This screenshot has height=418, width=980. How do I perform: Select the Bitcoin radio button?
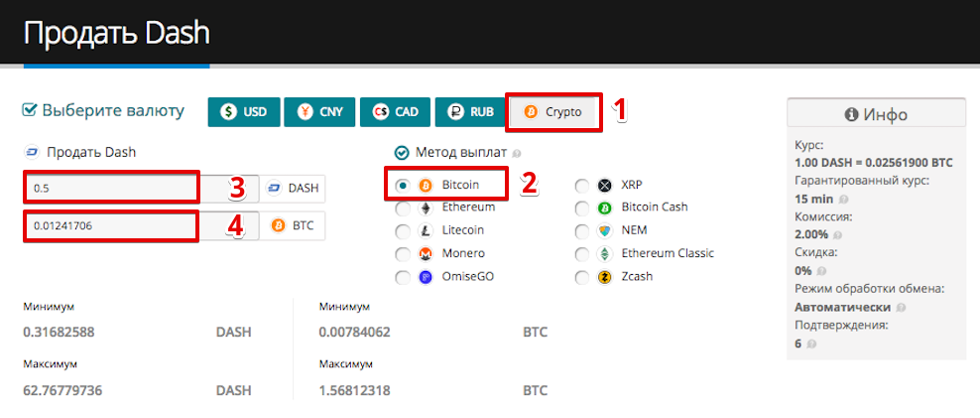click(x=403, y=186)
